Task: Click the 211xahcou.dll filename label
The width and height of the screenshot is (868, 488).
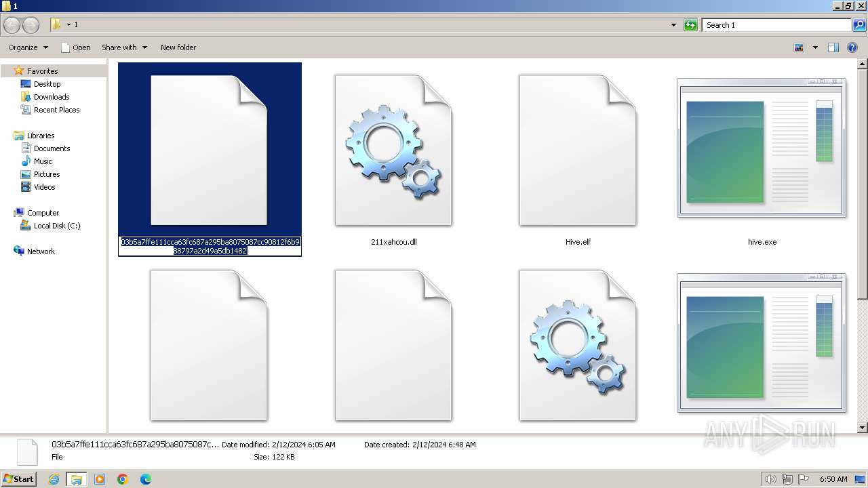Action: pyautogui.click(x=394, y=242)
